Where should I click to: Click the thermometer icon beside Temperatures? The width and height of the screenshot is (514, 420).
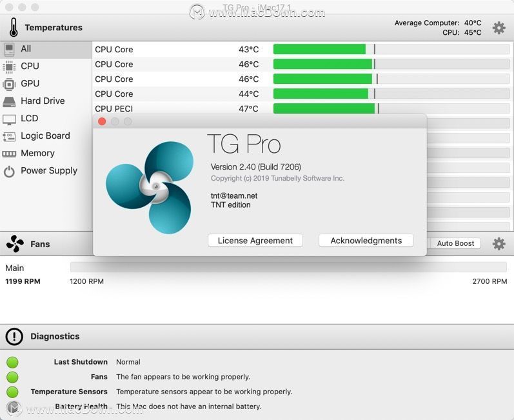pyautogui.click(x=14, y=27)
